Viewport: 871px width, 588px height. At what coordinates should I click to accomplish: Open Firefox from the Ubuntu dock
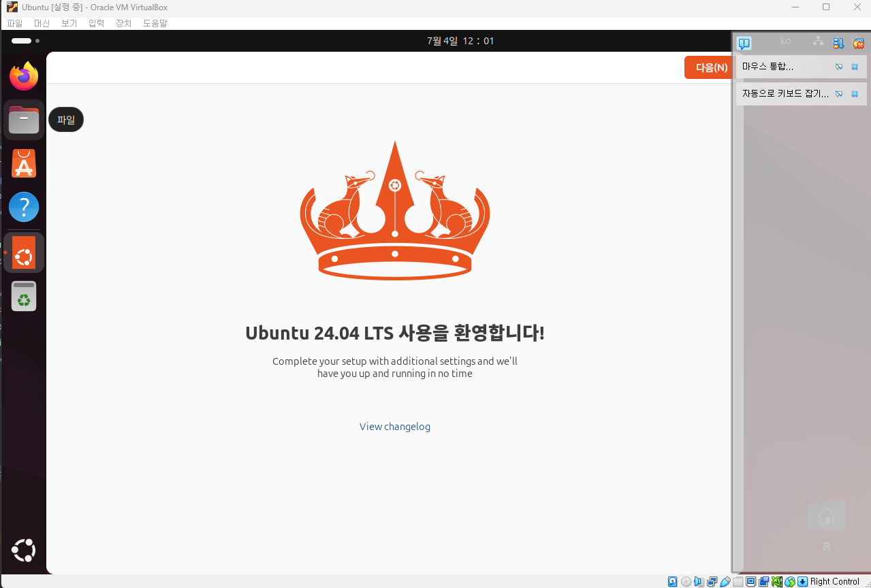pos(24,76)
